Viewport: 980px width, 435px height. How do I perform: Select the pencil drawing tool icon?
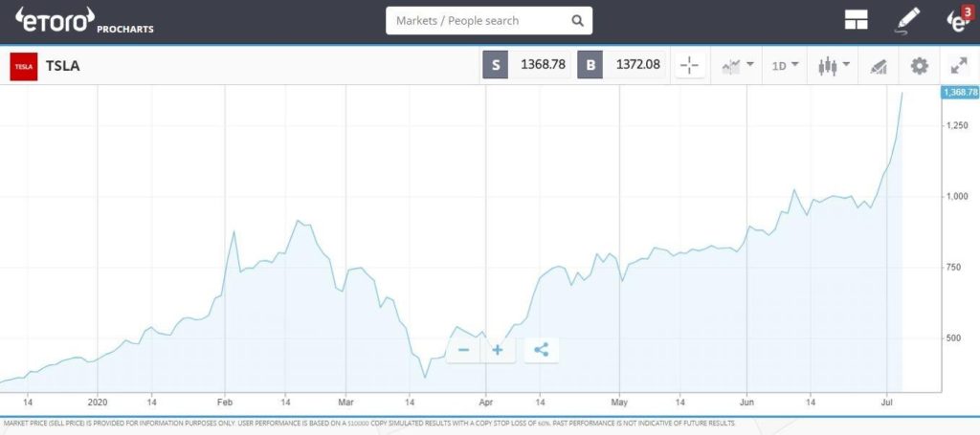907,20
